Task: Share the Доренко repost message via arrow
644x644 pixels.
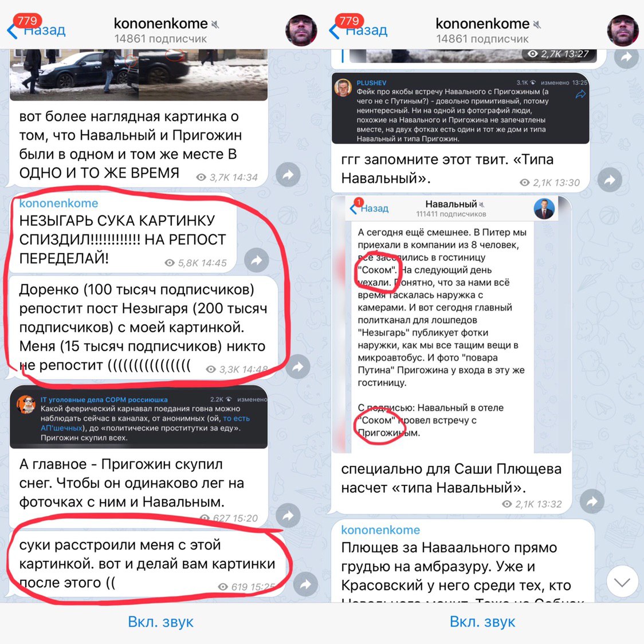Action: click(x=298, y=366)
